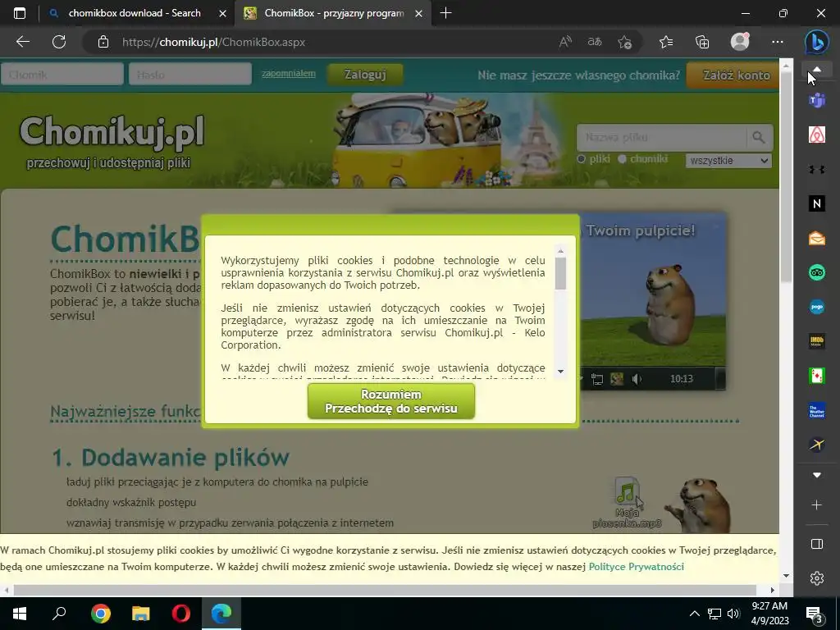The width and height of the screenshot is (840, 630).
Task: Click the page scroll down arrow
Action: (786, 576)
